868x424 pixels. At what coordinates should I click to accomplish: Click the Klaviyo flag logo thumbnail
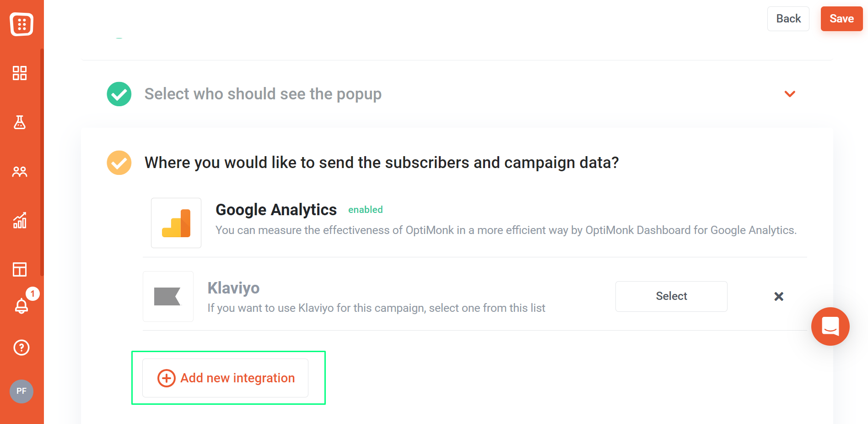pyautogui.click(x=168, y=296)
